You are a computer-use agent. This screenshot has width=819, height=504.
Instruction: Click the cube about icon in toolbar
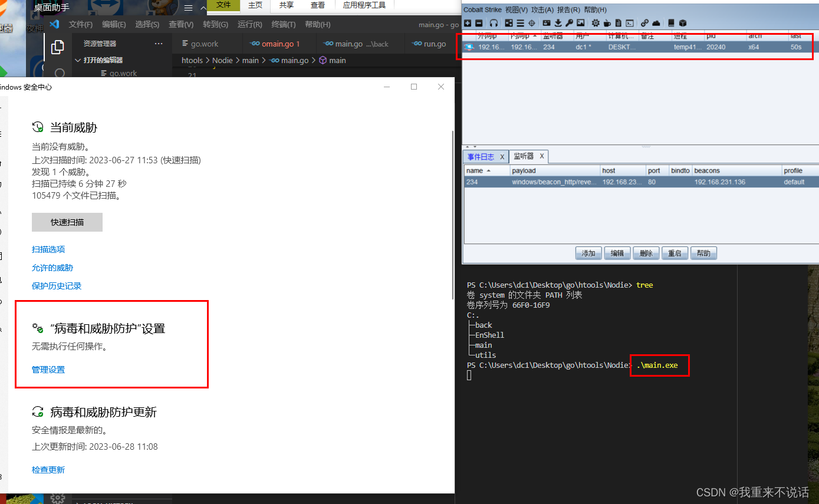pyautogui.click(x=683, y=23)
